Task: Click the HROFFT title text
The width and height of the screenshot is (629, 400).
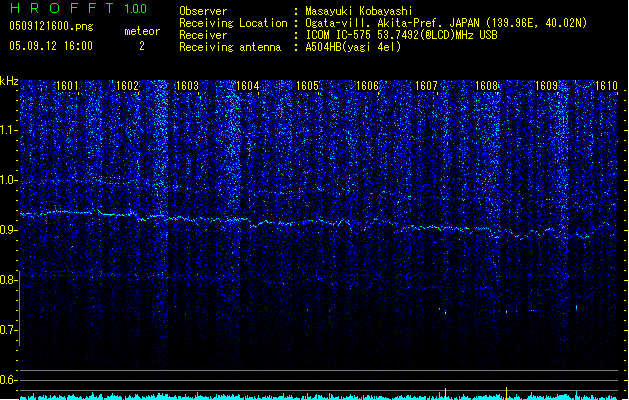Action: 59,10
